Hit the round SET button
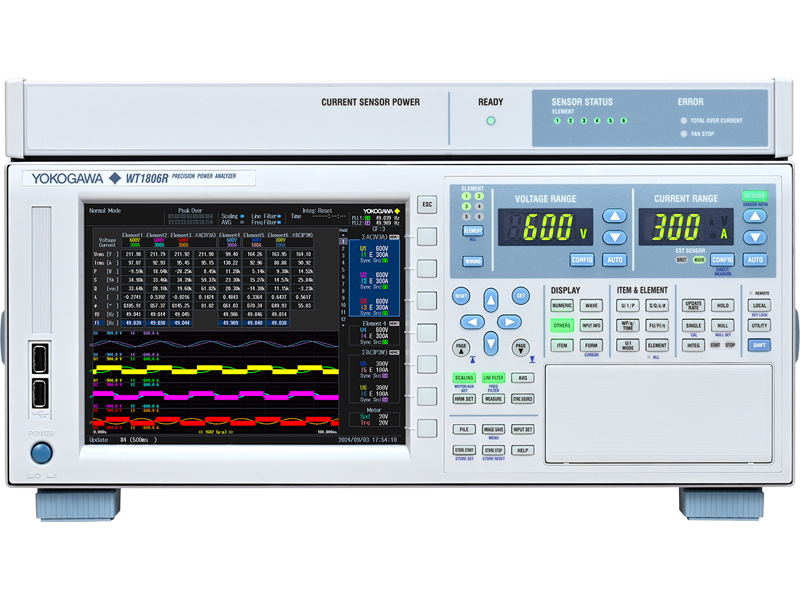Viewport: 800px width, 600px height. [520, 296]
